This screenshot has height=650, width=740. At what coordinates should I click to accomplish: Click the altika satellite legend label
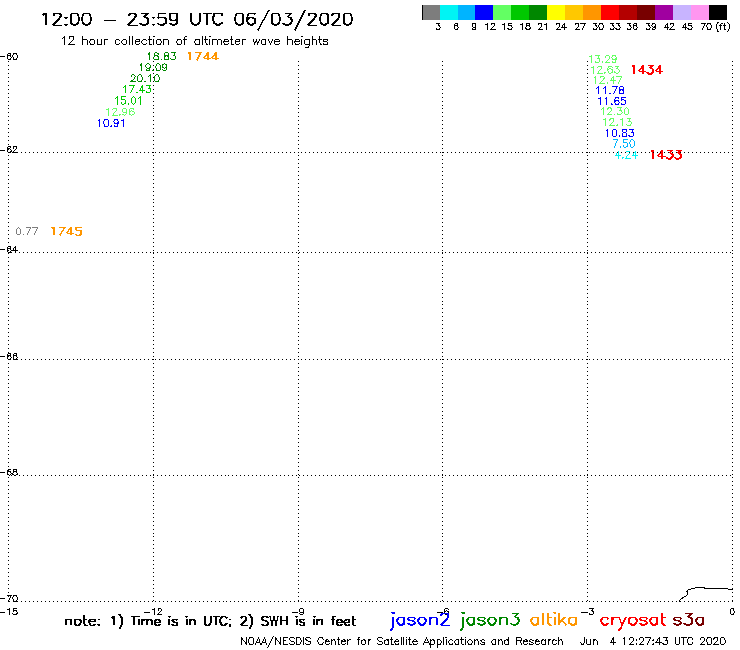(554, 620)
